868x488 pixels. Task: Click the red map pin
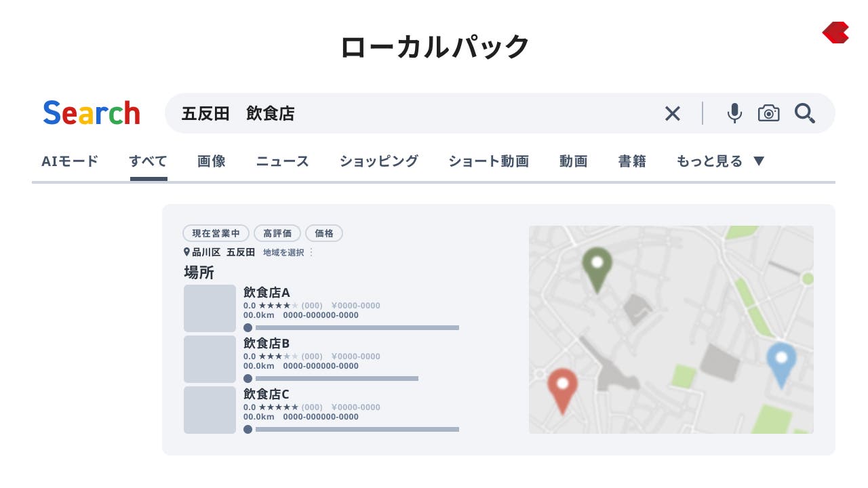click(x=562, y=391)
